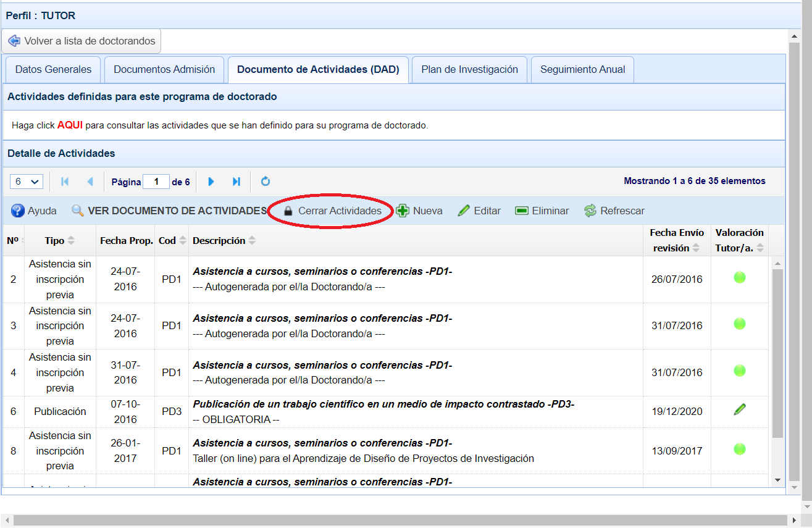Image resolution: width=812 pixels, height=528 pixels.
Task: Click pencil valuation icon for Publicación row
Action: pyautogui.click(x=739, y=409)
